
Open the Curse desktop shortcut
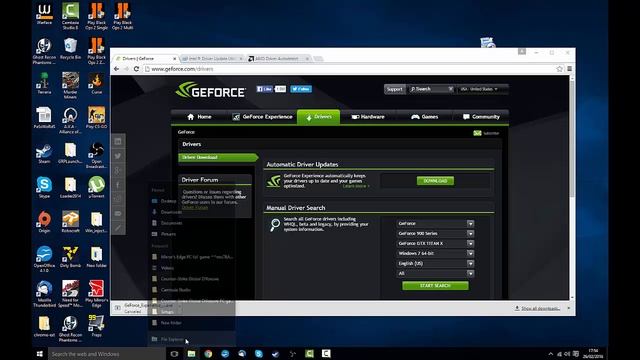97,83
